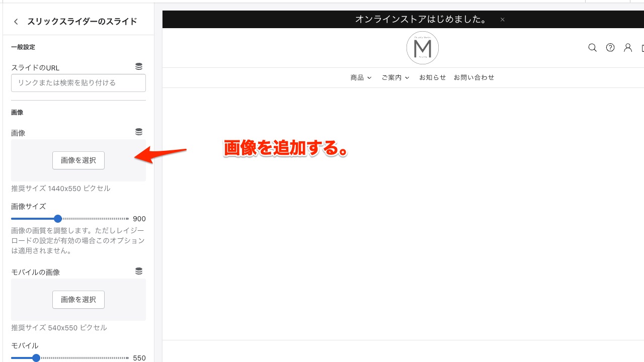Expand the 商品 navigation dropdown
Screen dimensions: 644x362
click(x=361, y=77)
